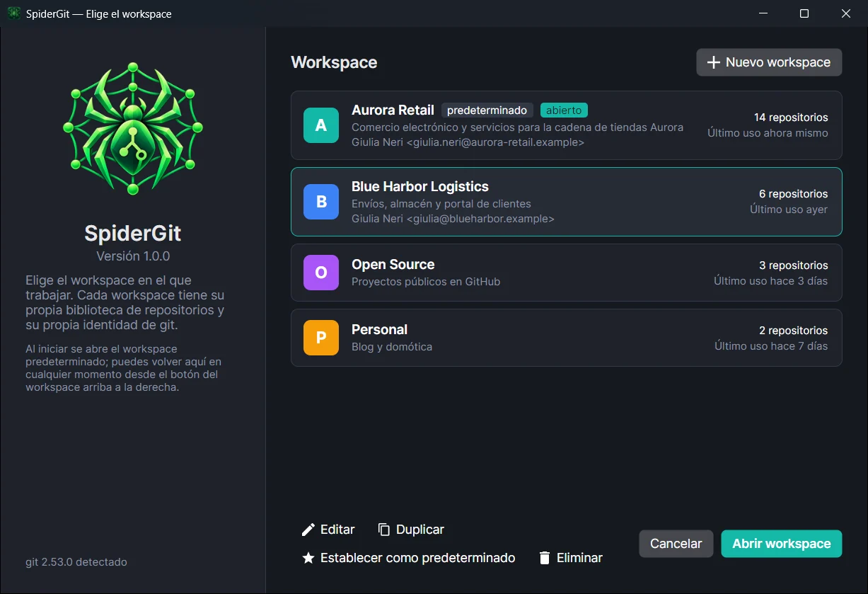Click Último uso hace 3 días
This screenshot has height=594, width=868.
(x=770, y=281)
